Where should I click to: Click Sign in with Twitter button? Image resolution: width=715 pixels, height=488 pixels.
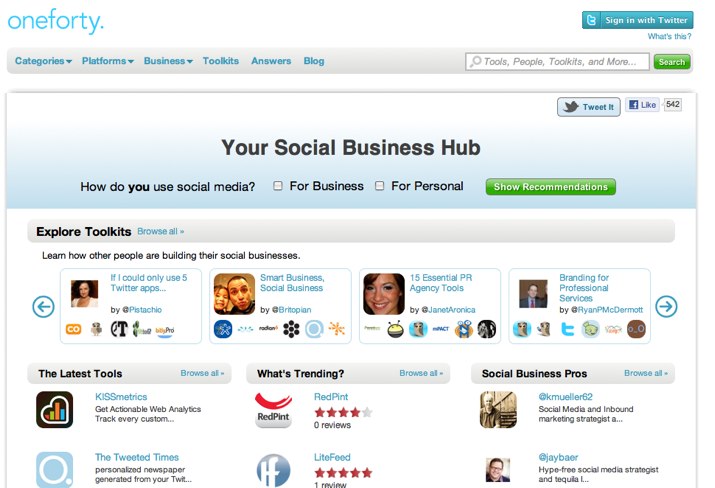point(637,20)
